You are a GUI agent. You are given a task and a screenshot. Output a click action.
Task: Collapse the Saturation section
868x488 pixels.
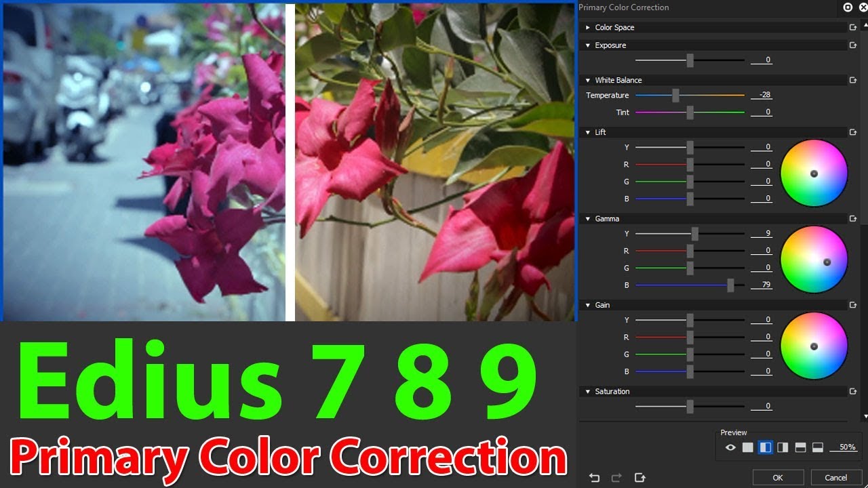click(588, 392)
